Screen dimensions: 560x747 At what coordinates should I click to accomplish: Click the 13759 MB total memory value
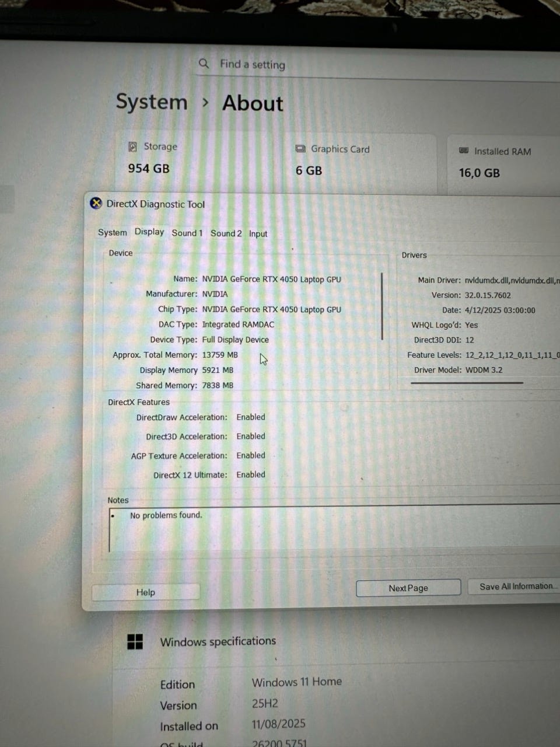pyautogui.click(x=220, y=355)
